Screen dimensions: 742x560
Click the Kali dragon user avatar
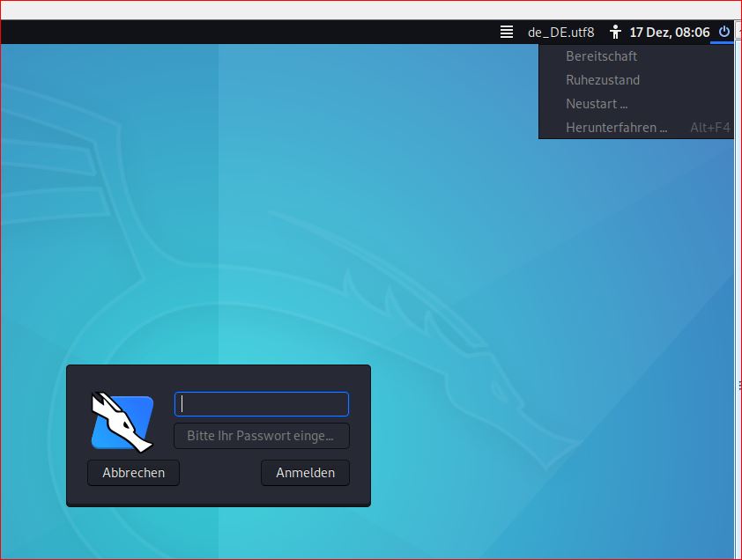point(122,422)
